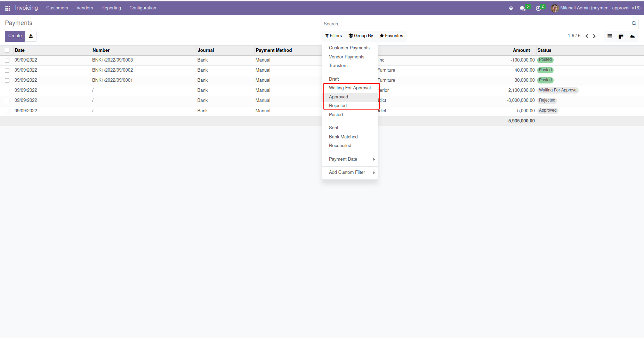Check the row for BNK1/2022/09/0003

tap(7, 61)
